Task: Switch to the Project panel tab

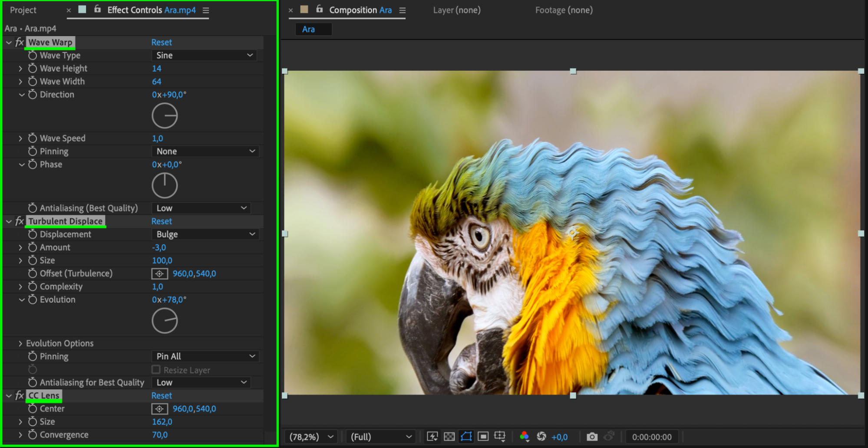Action: pos(23,10)
